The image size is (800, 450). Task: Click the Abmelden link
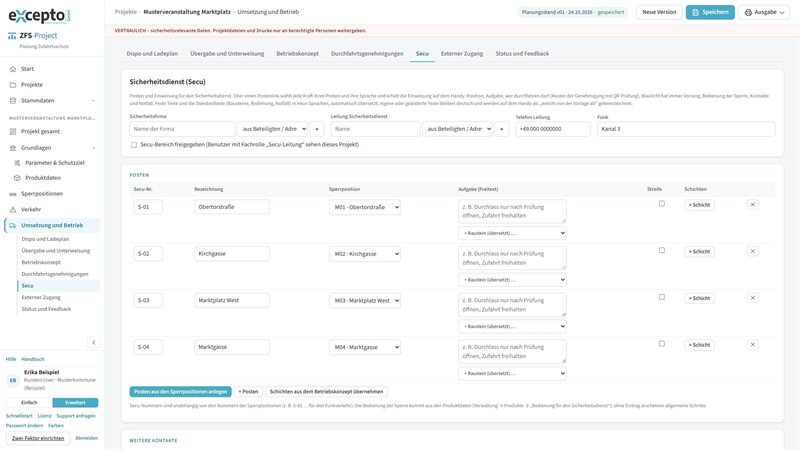pyautogui.click(x=87, y=438)
